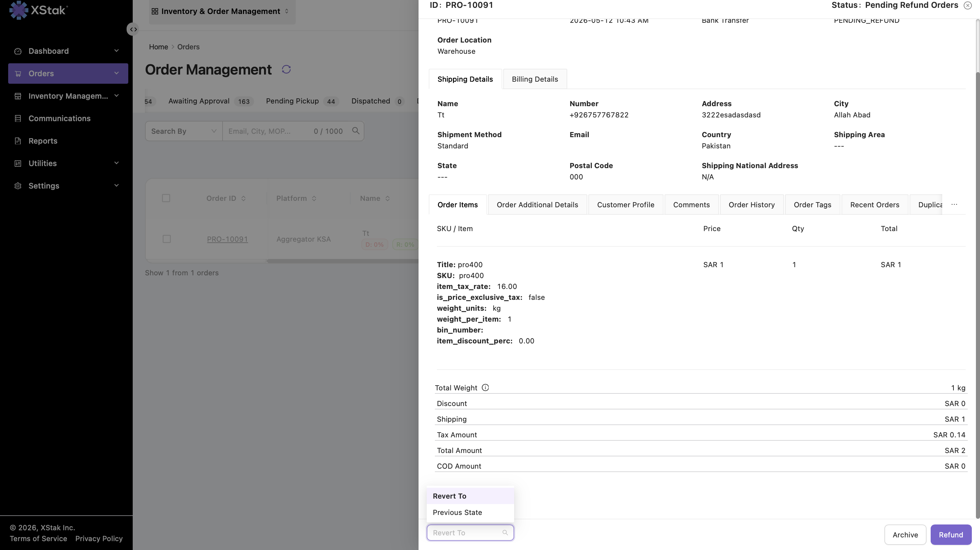Click the orders table horizontal scrollbar
The width and height of the screenshot is (980, 550).
click(343, 261)
